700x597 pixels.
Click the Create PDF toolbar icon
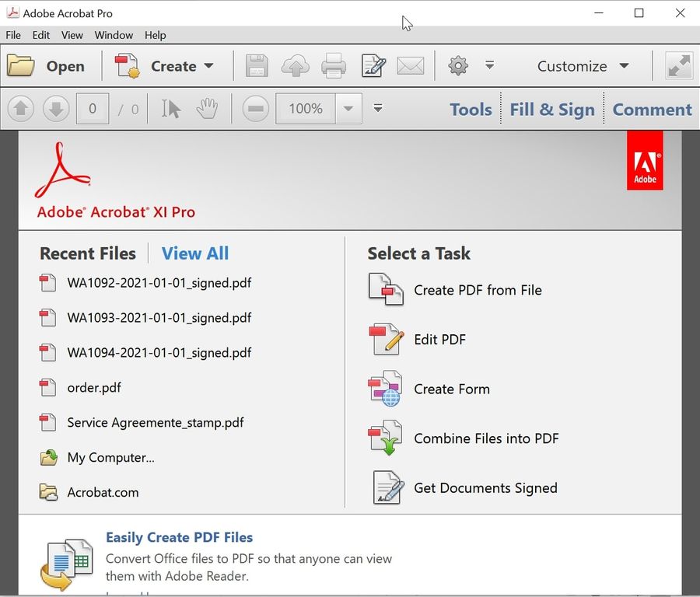coord(128,66)
